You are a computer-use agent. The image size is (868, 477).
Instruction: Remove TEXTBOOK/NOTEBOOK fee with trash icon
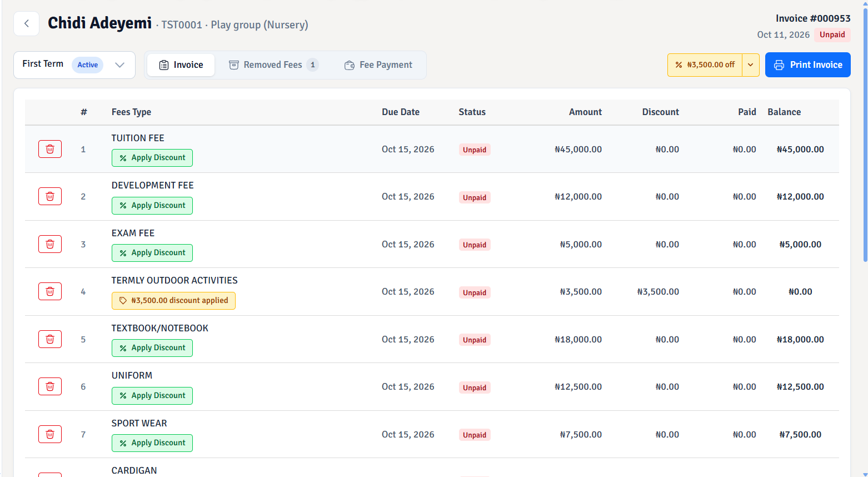click(50, 339)
